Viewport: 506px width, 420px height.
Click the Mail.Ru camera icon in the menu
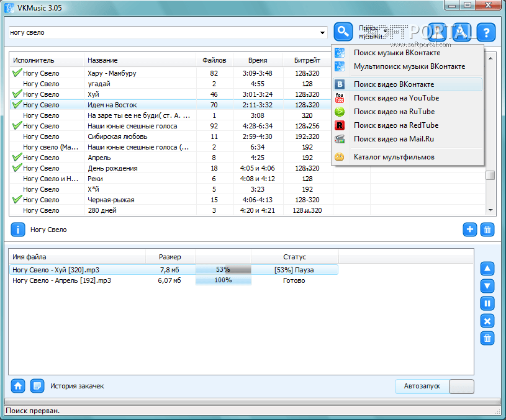point(340,139)
